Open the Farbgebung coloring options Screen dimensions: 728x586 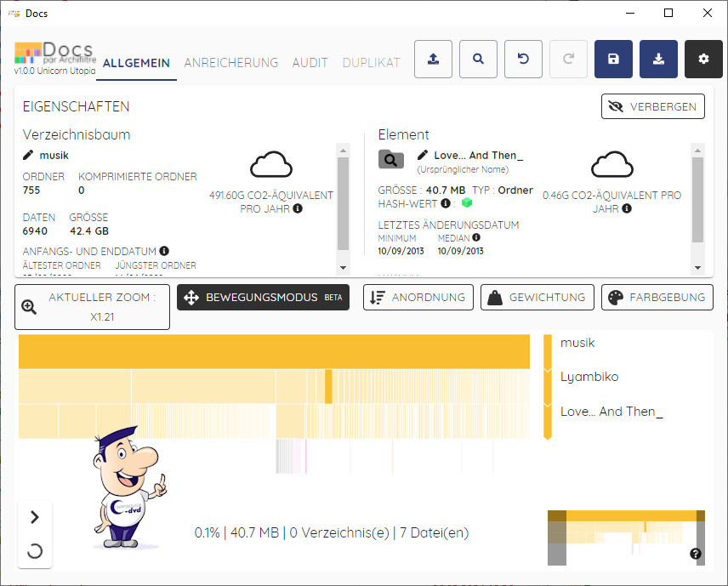[657, 298]
